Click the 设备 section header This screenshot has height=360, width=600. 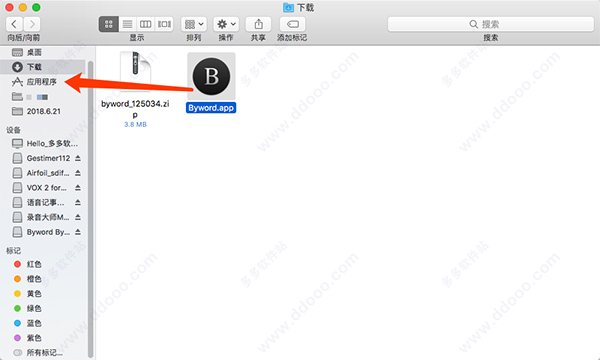pos(13,130)
